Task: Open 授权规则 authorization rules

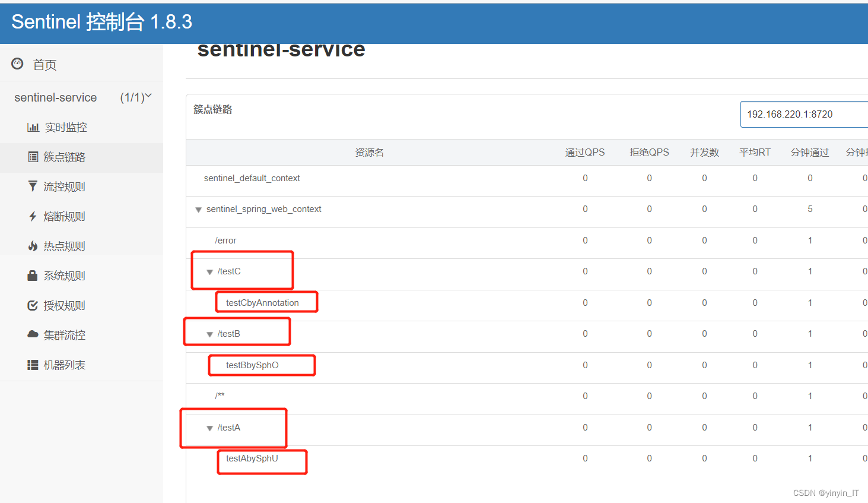Action: 65,305
